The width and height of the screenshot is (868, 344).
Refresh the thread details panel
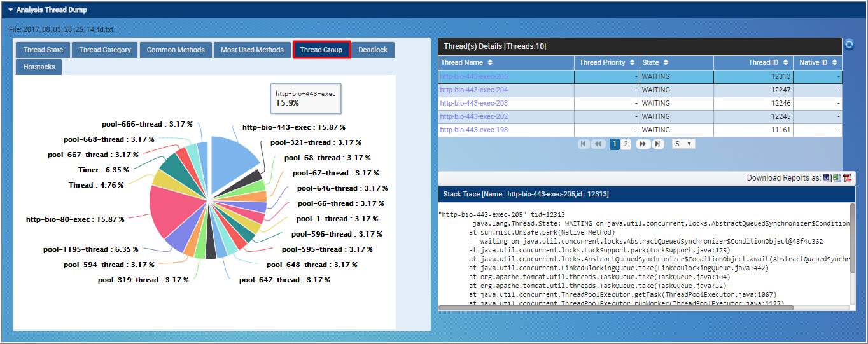tap(849, 45)
